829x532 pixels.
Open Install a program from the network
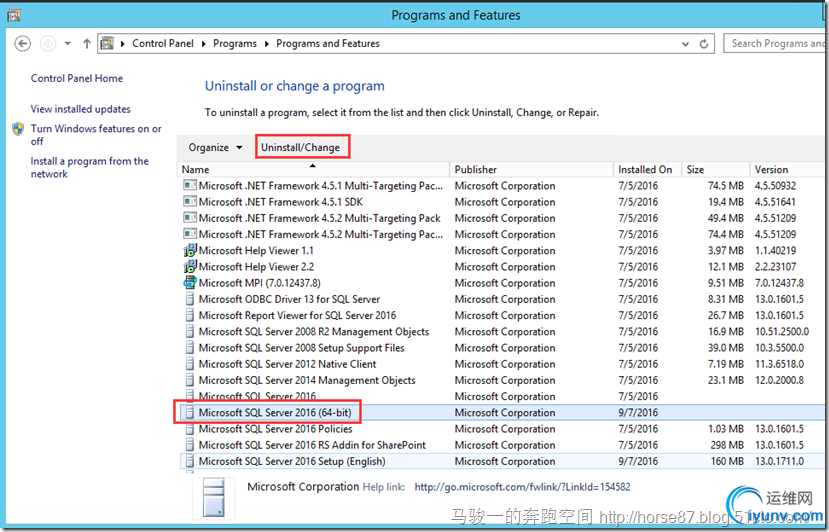(x=89, y=167)
